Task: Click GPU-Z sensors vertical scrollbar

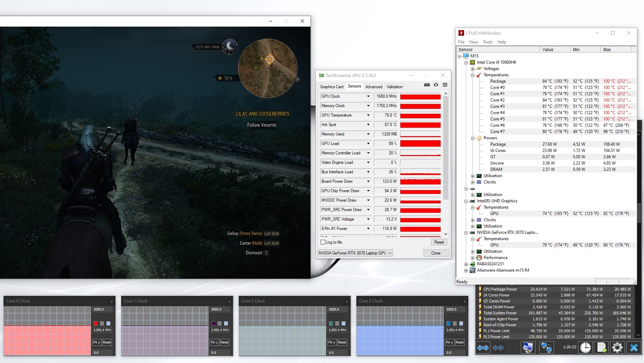Action: (446, 147)
